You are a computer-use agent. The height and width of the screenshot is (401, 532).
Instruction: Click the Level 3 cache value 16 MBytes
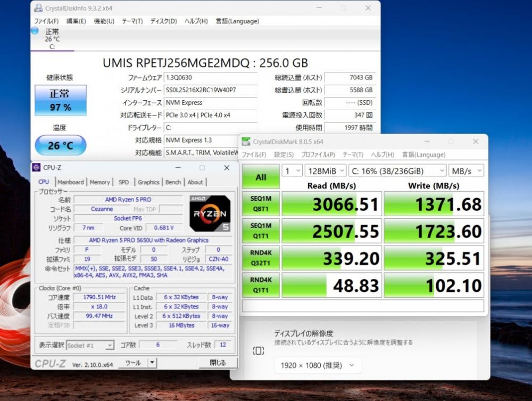click(x=181, y=325)
